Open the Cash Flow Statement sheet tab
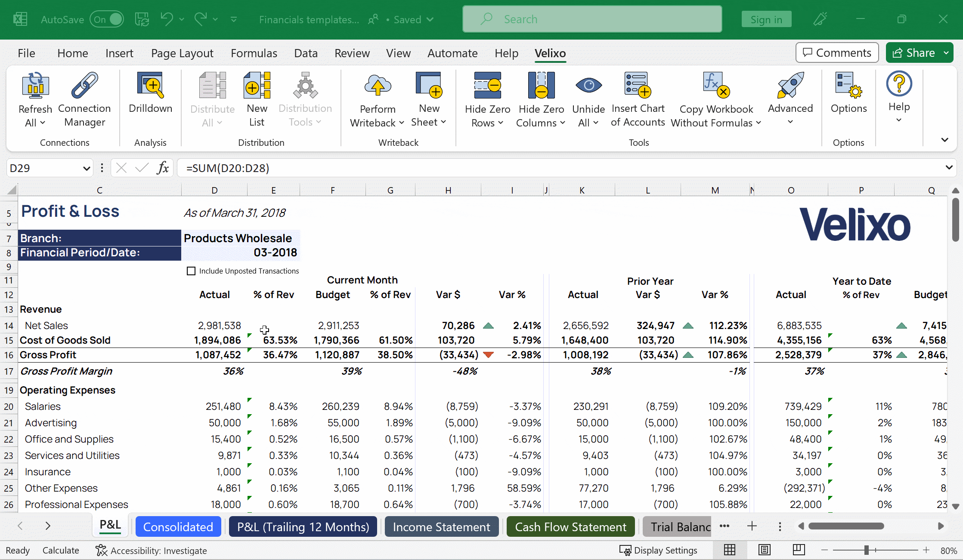Viewport: 963px width, 560px height. point(571,527)
